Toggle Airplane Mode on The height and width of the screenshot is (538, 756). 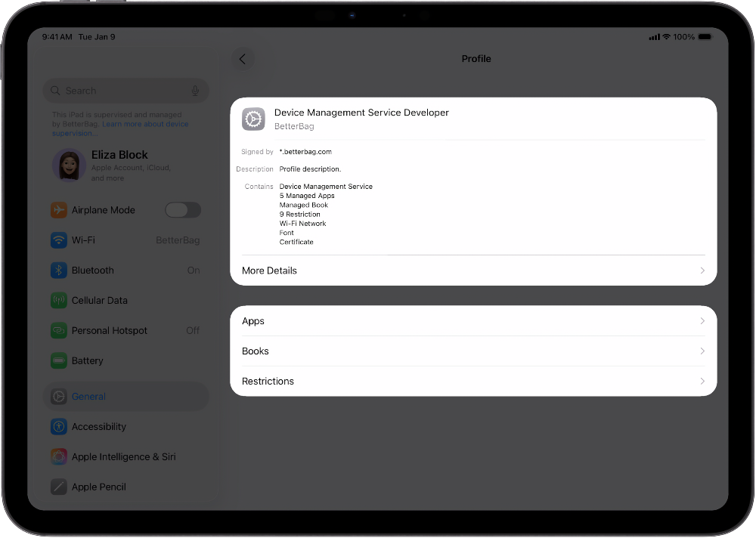pos(183,209)
